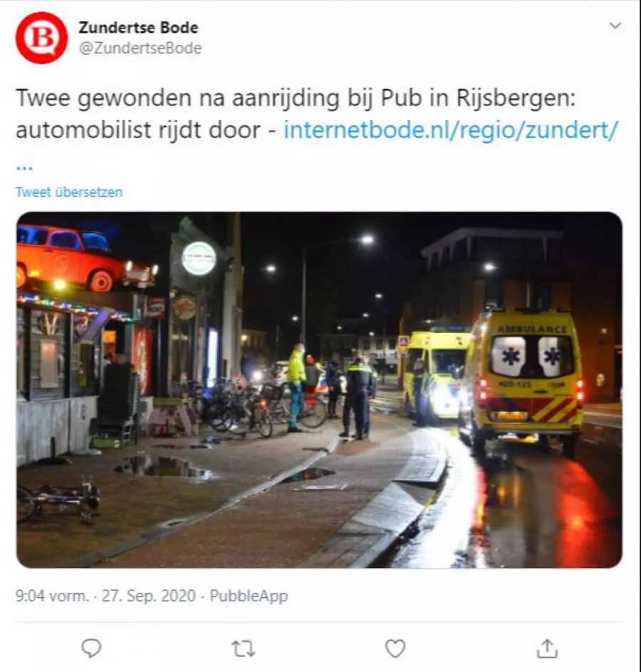The height and width of the screenshot is (672, 641).
Task: Open the share icon below the tweet
Action: 547,648
